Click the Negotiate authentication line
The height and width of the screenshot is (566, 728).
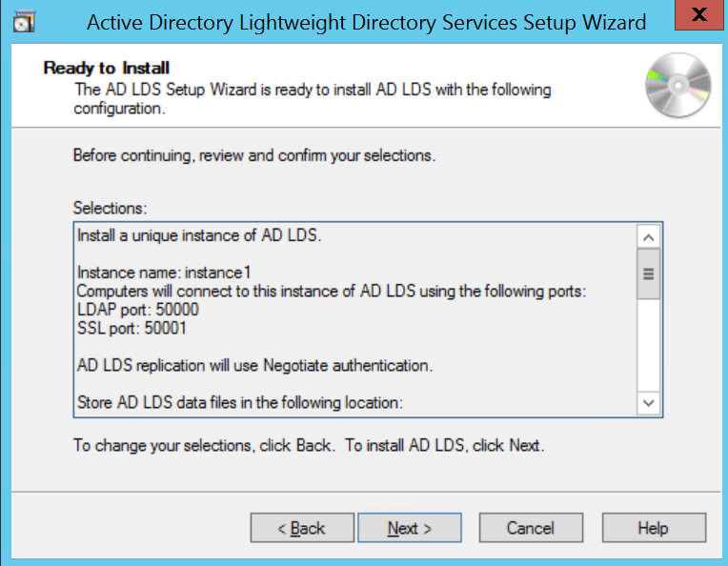click(254, 365)
